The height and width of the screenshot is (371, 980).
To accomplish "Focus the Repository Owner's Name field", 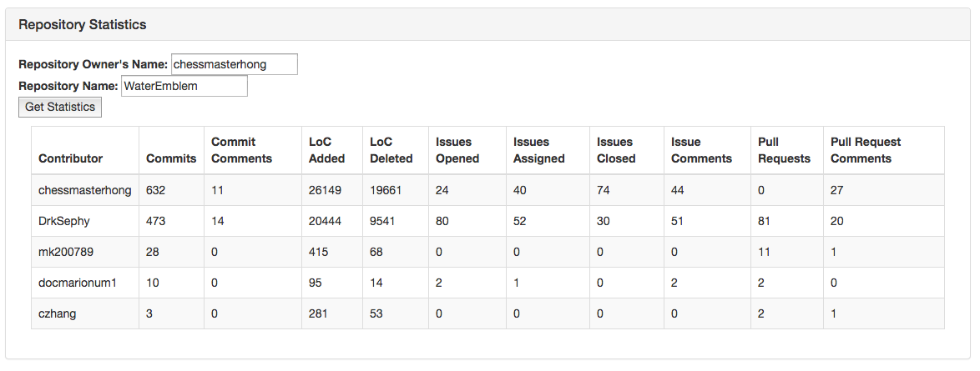I will point(235,64).
